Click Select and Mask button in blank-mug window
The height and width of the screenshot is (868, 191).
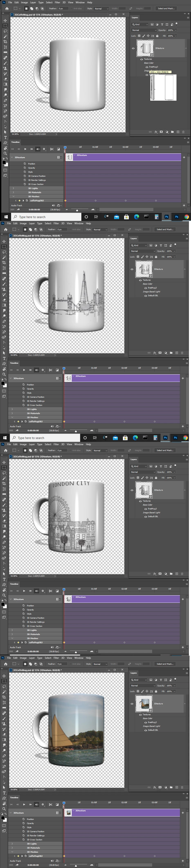[x=166, y=8]
